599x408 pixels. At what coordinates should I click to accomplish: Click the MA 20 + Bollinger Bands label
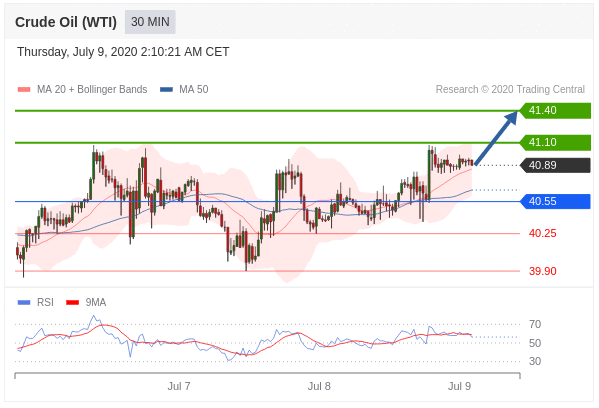pyautogui.click(x=92, y=89)
